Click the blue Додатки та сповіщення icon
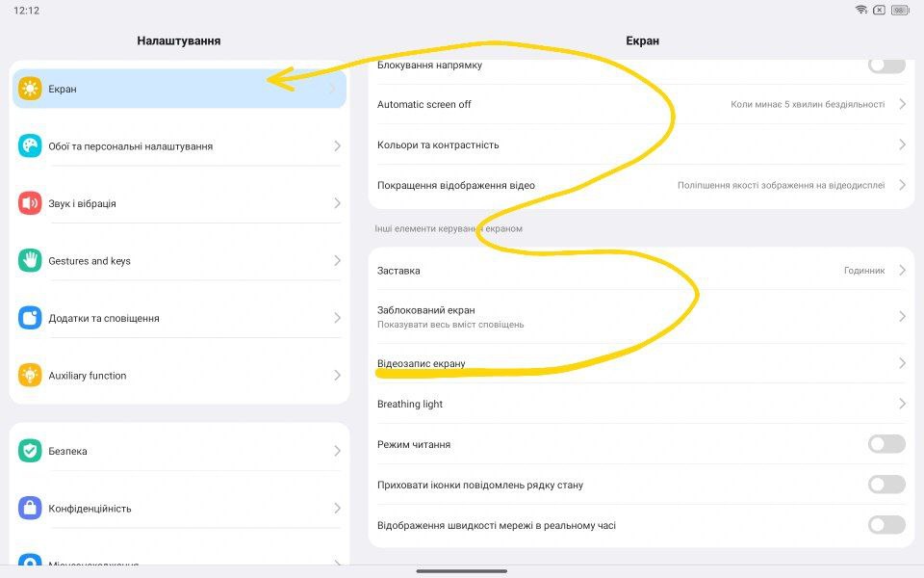Viewport: 924px width, 578px height. 30,318
